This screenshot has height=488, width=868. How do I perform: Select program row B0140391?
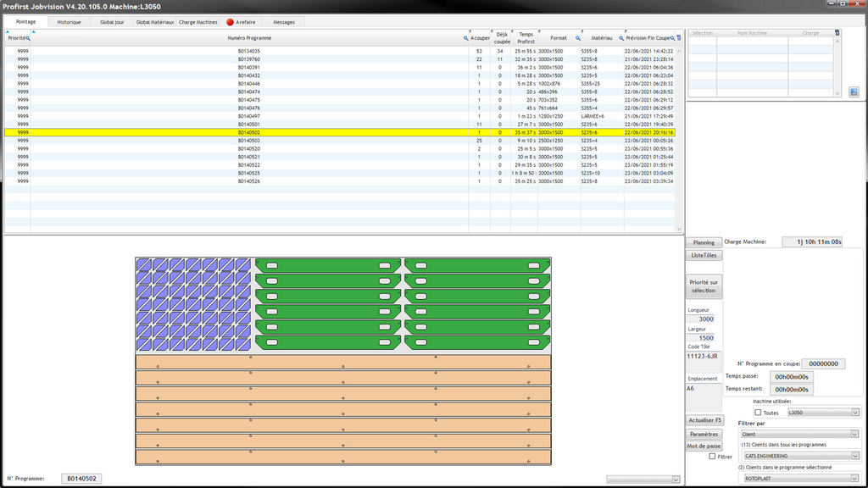coord(340,68)
